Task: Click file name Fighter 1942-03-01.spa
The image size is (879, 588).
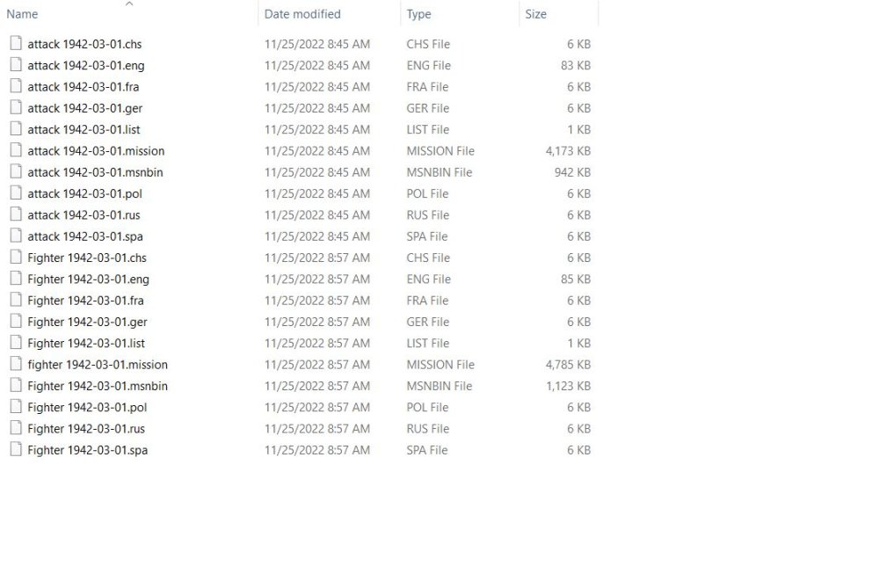Action: click(x=87, y=449)
